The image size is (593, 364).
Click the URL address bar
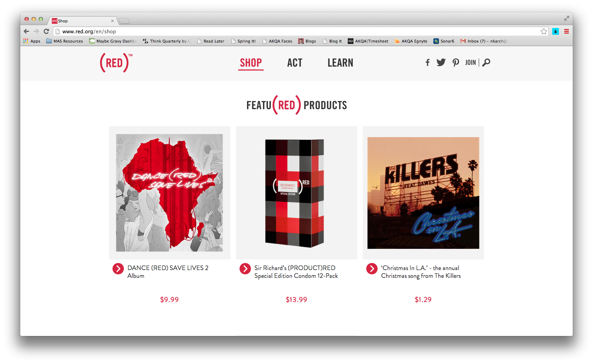pyautogui.click(x=298, y=32)
